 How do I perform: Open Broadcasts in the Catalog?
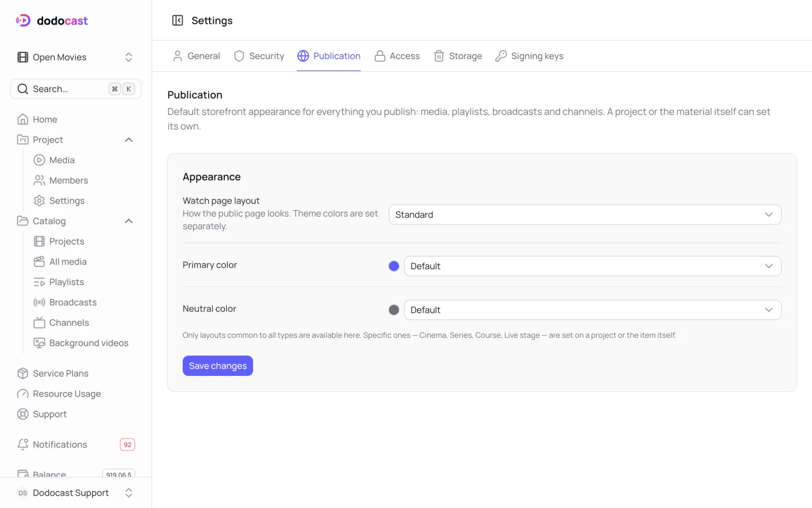pos(84,302)
